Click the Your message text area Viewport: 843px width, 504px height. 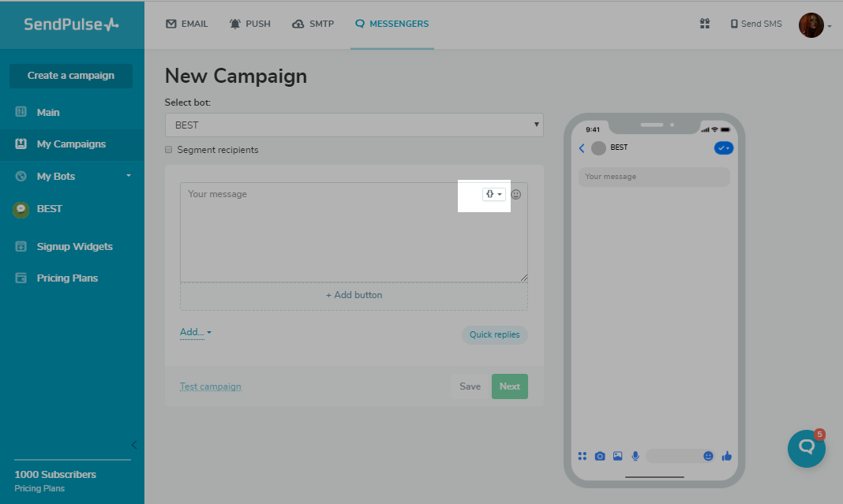pyautogui.click(x=332, y=237)
